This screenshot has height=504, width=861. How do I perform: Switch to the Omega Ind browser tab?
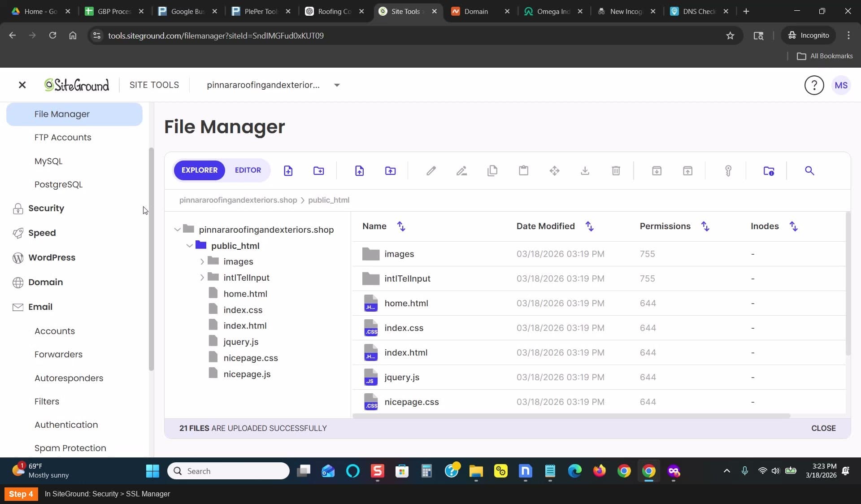tap(553, 12)
